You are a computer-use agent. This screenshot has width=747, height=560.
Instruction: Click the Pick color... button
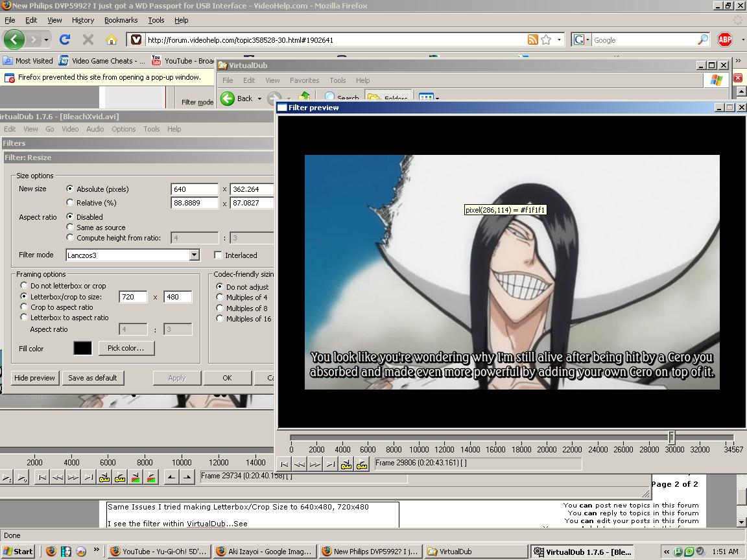point(126,348)
